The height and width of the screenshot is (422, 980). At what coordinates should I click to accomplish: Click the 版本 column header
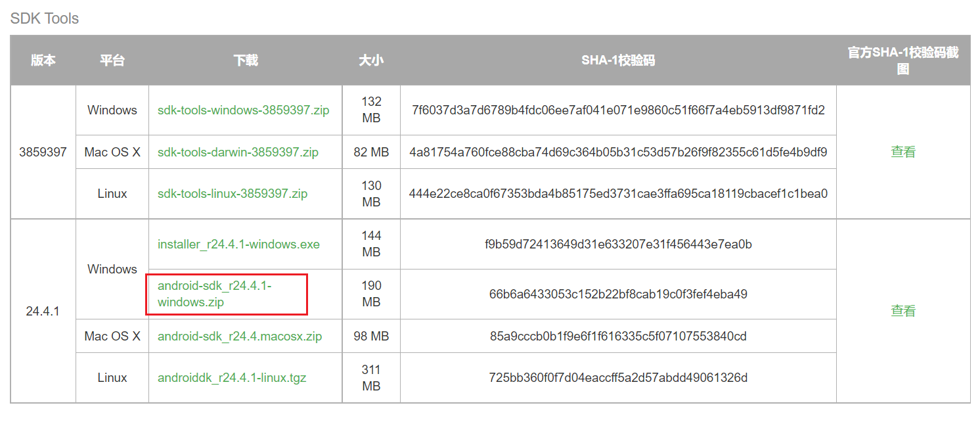[43, 60]
